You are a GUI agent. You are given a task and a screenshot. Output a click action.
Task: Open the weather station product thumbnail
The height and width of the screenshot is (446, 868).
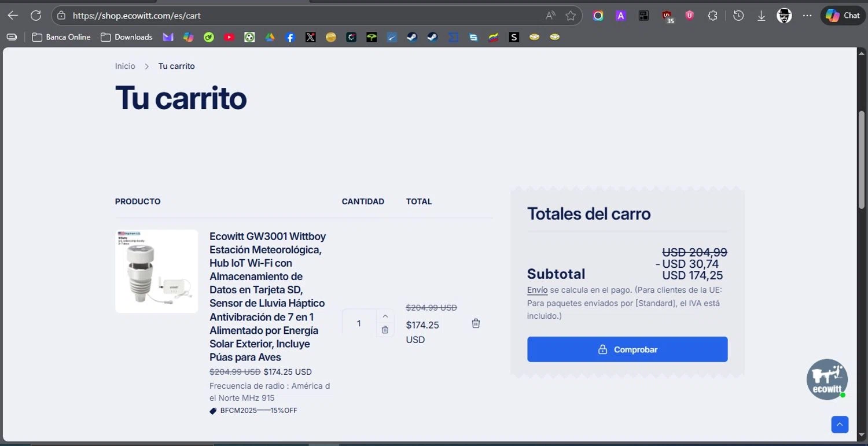pos(156,271)
